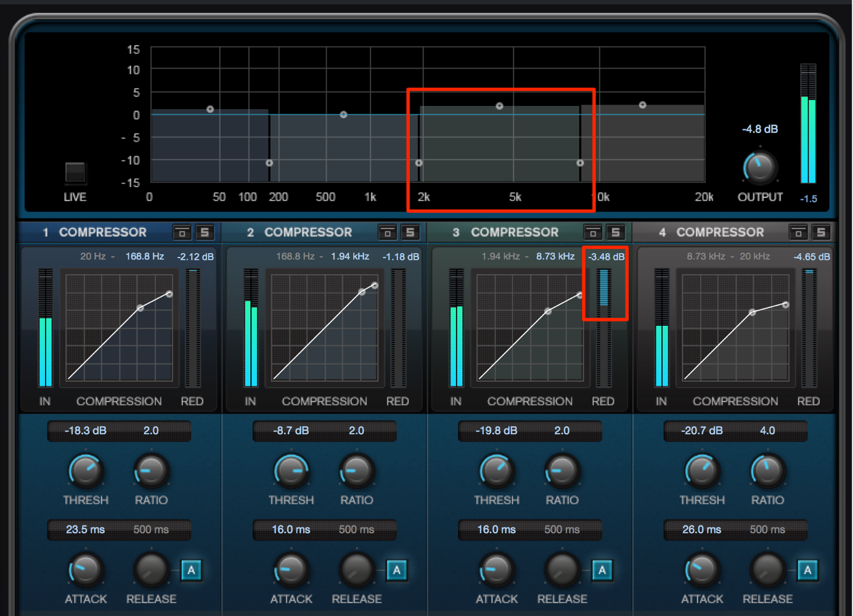Solo band 3 compressor
Viewport: 853px width, 616px height.
click(x=615, y=232)
